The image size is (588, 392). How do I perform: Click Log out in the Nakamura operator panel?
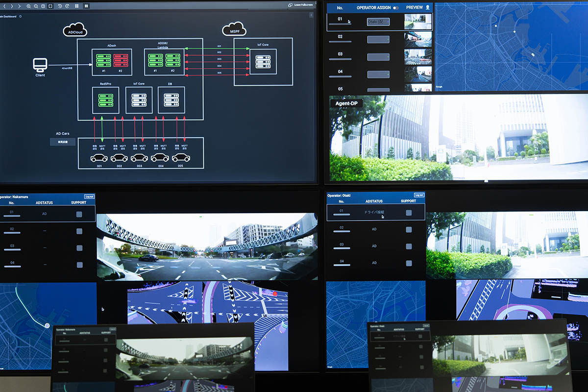click(89, 196)
